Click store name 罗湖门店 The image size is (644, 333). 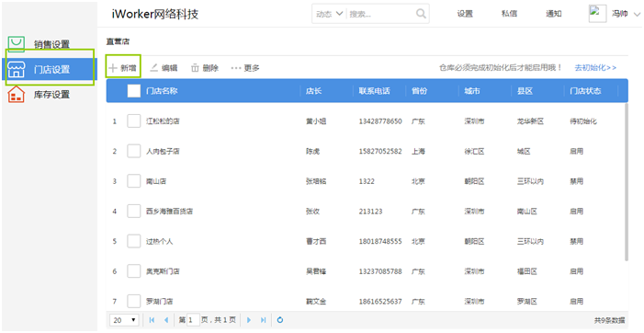coord(159,302)
